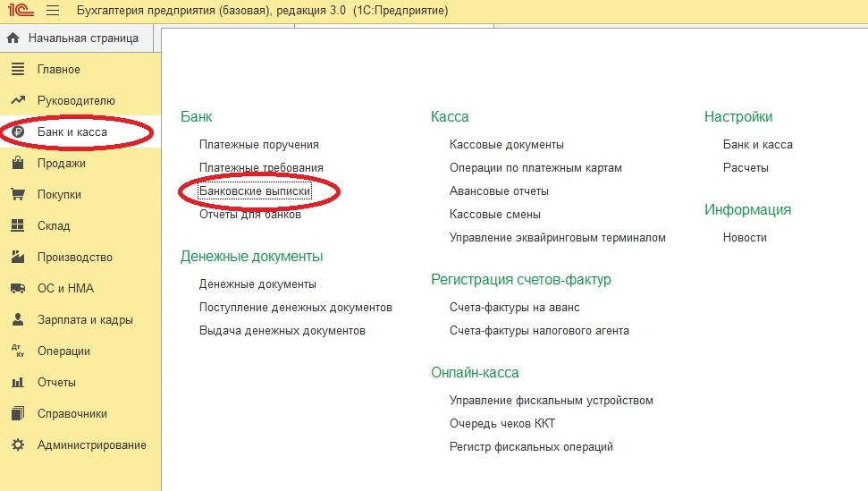Open Счета-фактуры на аванс
This screenshot has height=491, width=868.
(514, 308)
